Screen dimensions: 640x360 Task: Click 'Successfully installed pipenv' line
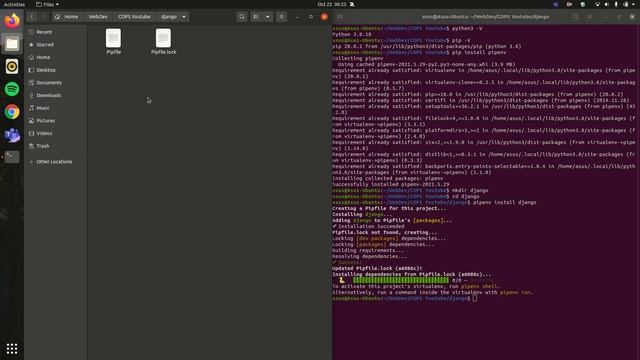391,184
